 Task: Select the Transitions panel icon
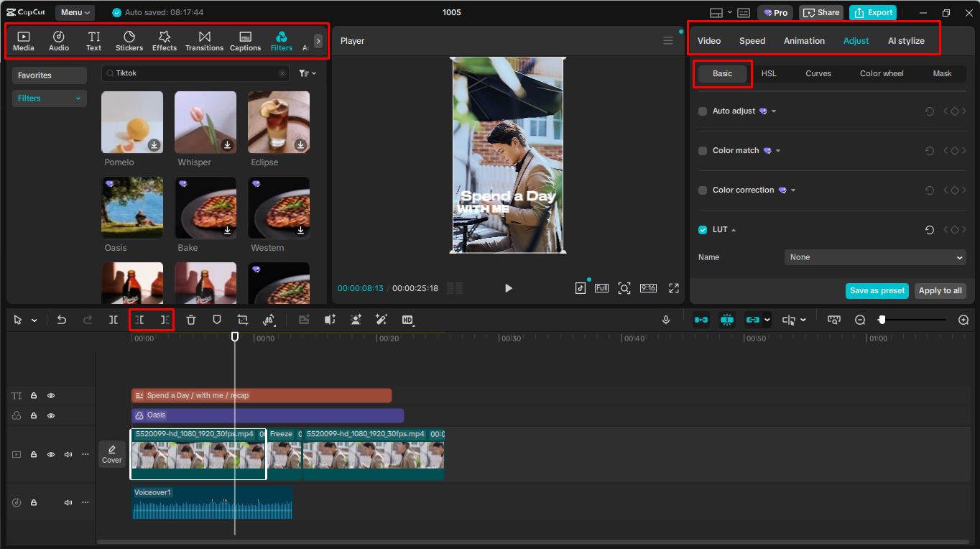(204, 40)
